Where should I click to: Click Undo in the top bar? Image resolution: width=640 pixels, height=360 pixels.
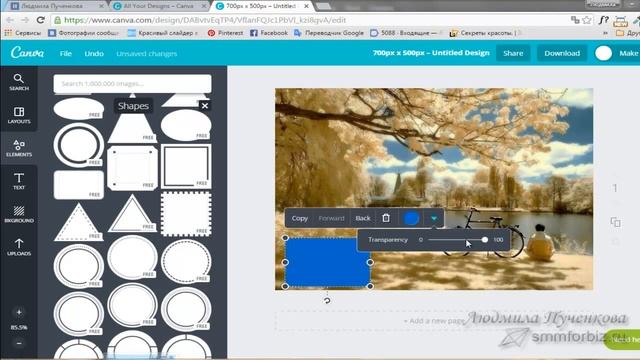coord(94,53)
